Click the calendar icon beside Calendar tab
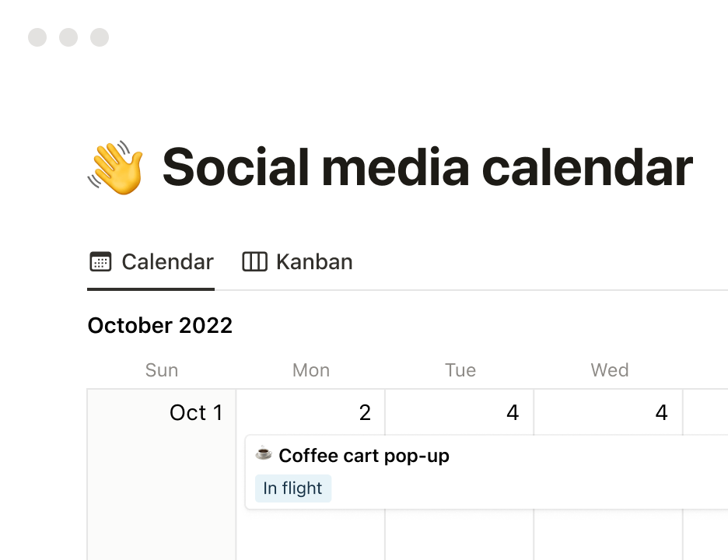This screenshot has width=728, height=560. (x=100, y=262)
